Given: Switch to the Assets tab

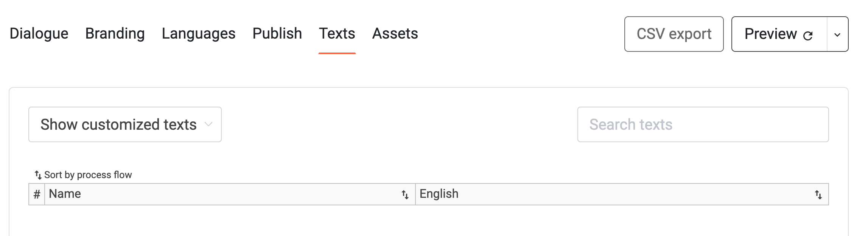Looking at the screenshot, I should click(x=395, y=34).
